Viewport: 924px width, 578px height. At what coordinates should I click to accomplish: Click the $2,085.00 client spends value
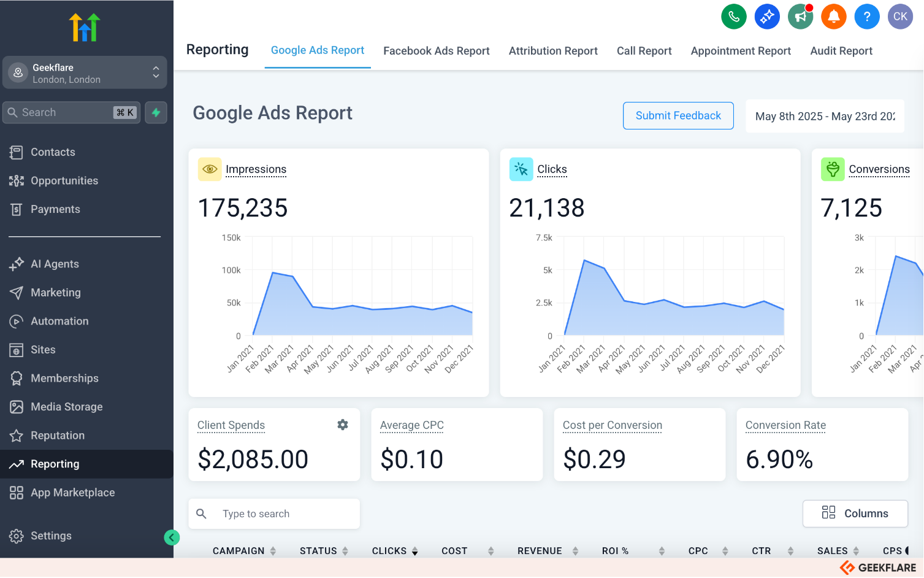(253, 459)
